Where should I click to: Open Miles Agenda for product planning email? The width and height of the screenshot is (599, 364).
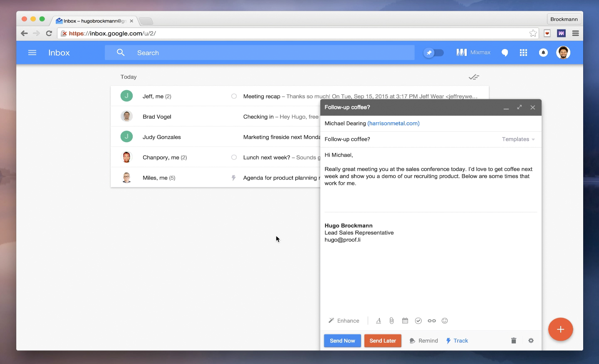click(215, 177)
